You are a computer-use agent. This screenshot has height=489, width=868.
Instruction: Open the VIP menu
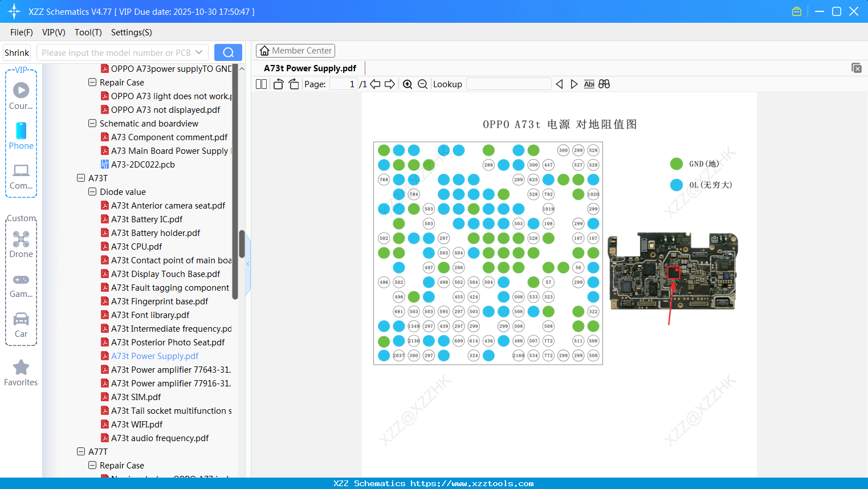(x=54, y=32)
